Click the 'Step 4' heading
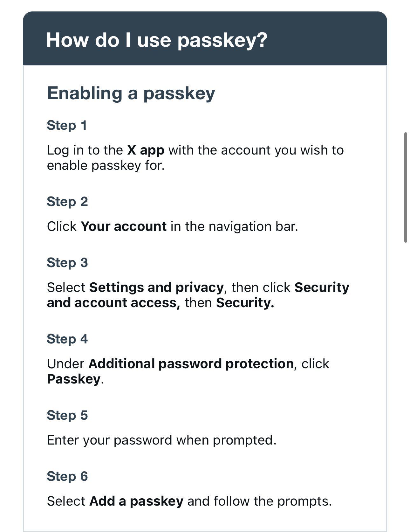 click(67, 339)
